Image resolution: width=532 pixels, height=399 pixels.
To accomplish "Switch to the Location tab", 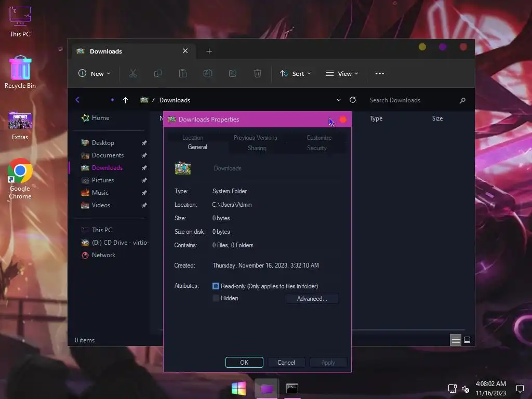I will [x=193, y=137].
